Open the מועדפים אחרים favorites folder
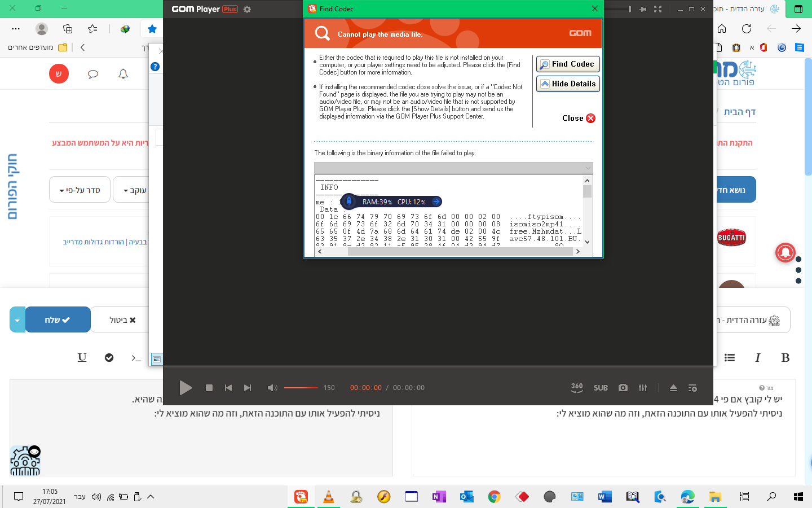812x508 pixels. click(x=37, y=47)
